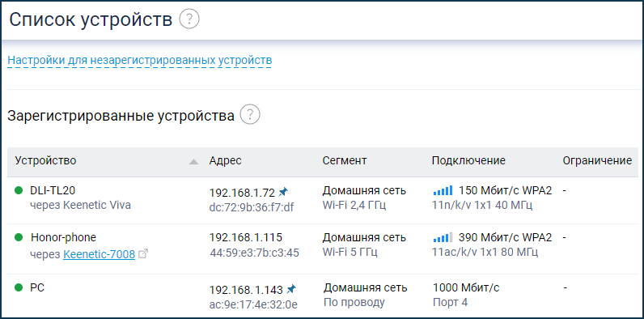This screenshot has width=644, height=319.
Task: Click IP address 192.168.1.115
Action: [x=246, y=237]
